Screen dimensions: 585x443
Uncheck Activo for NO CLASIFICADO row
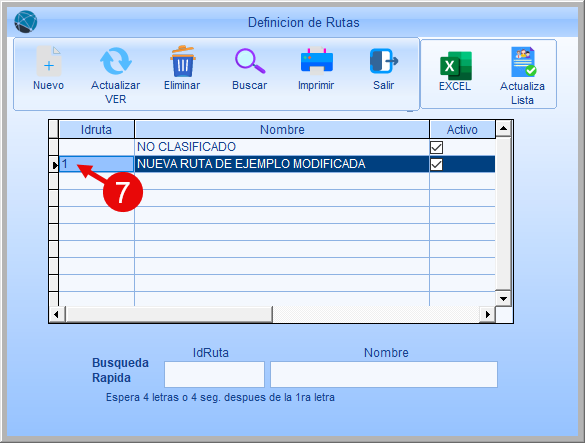click(x=436, y=147)
